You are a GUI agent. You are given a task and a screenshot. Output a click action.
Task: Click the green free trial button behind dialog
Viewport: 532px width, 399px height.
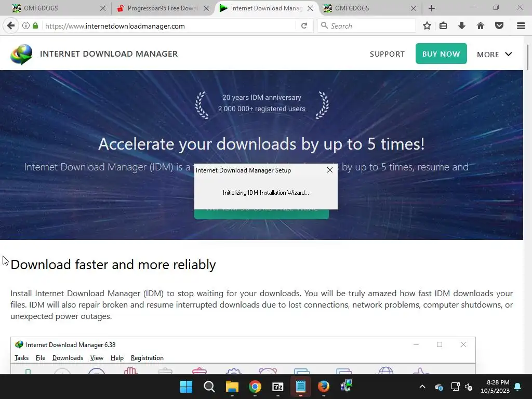coord(261,214)
